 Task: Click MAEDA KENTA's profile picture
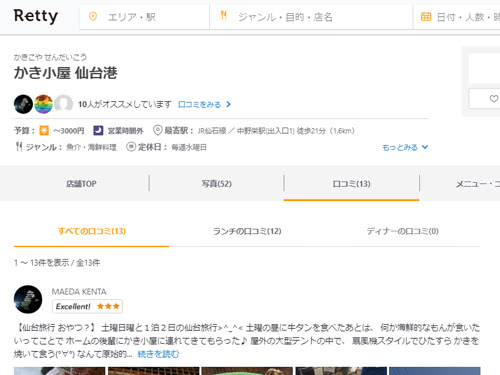pyautogui.click(x=28, y=299)
